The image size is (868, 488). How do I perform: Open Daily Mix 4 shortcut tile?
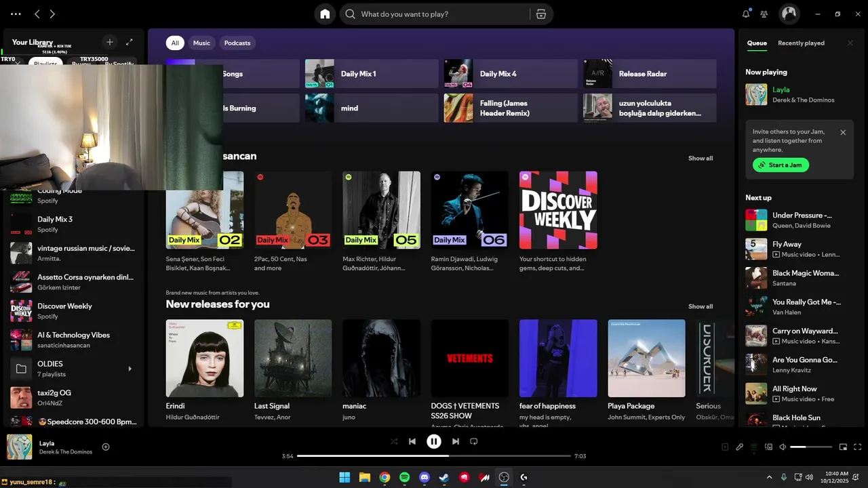[x=511, y=73]
